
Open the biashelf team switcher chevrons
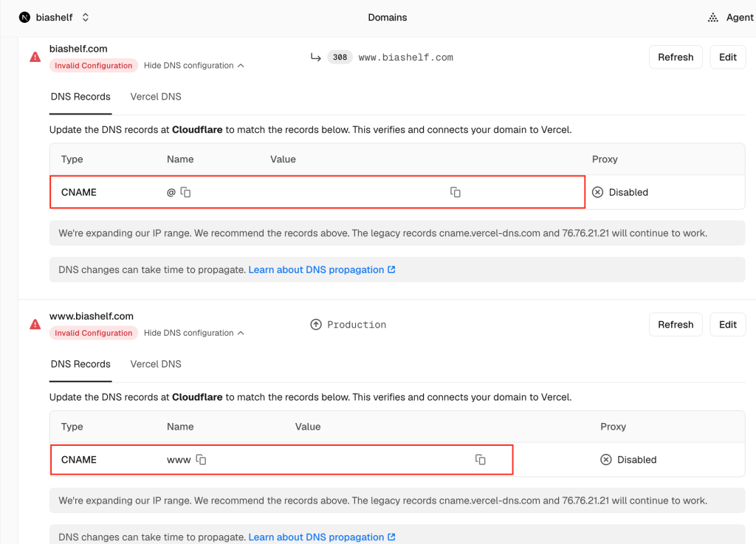(x=86, y=18)
